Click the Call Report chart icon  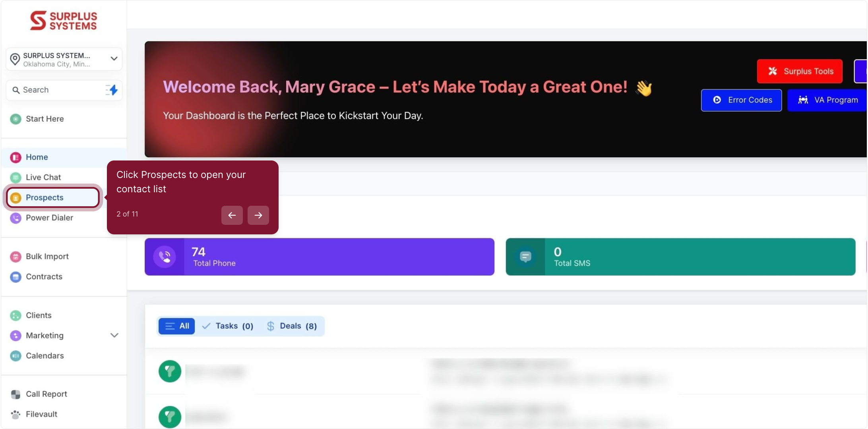[x=15, y=394]
